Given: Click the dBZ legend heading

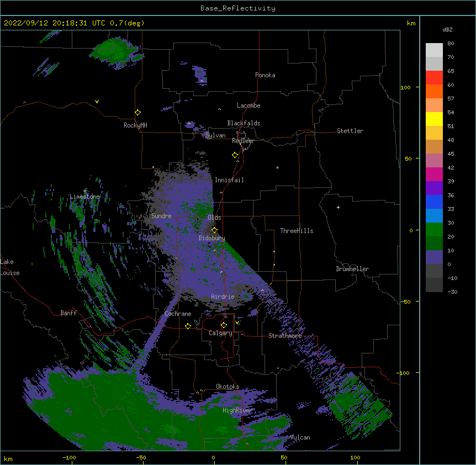Looking at the screenshot, I should click(447, 29).
